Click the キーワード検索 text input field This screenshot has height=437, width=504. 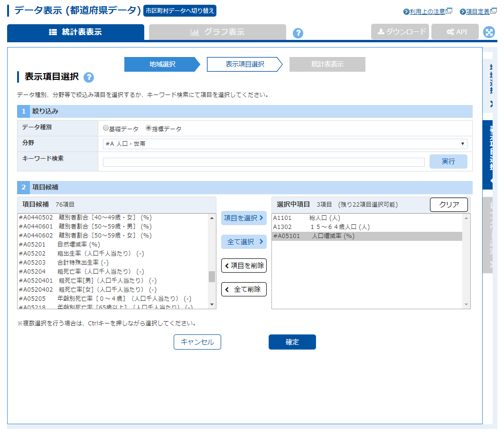(263, 162)
